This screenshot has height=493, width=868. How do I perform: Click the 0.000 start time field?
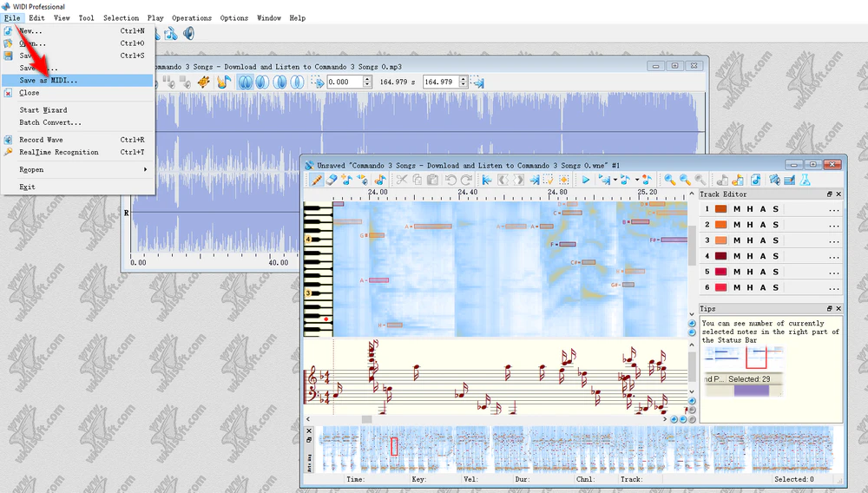pos(345,82)
